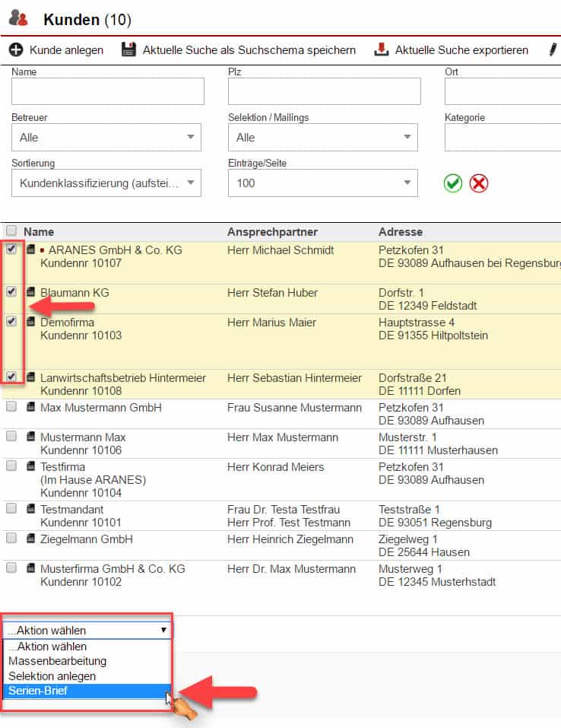Click the red download export icon
561x728 pixels.
pyautogui.click(x=382, y=50)
